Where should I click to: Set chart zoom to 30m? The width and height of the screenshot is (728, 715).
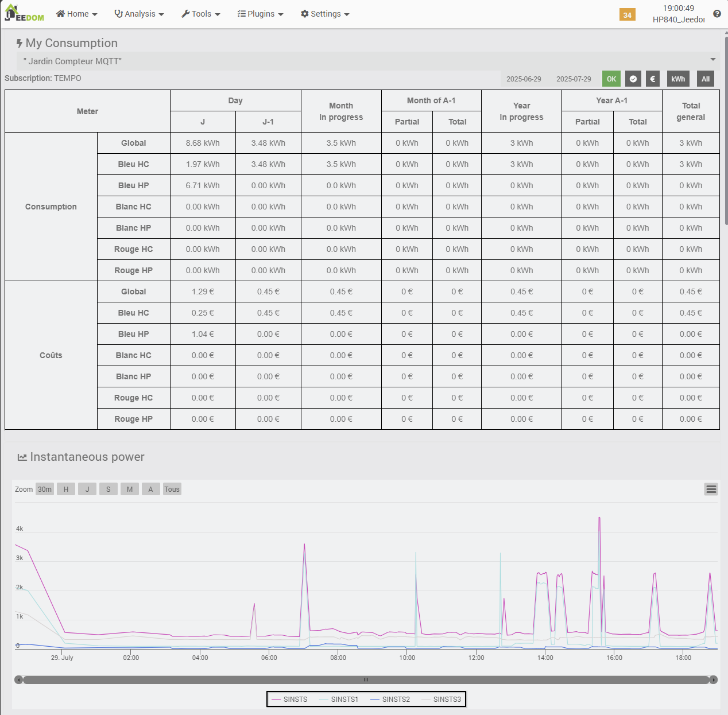tap(45, 489)
